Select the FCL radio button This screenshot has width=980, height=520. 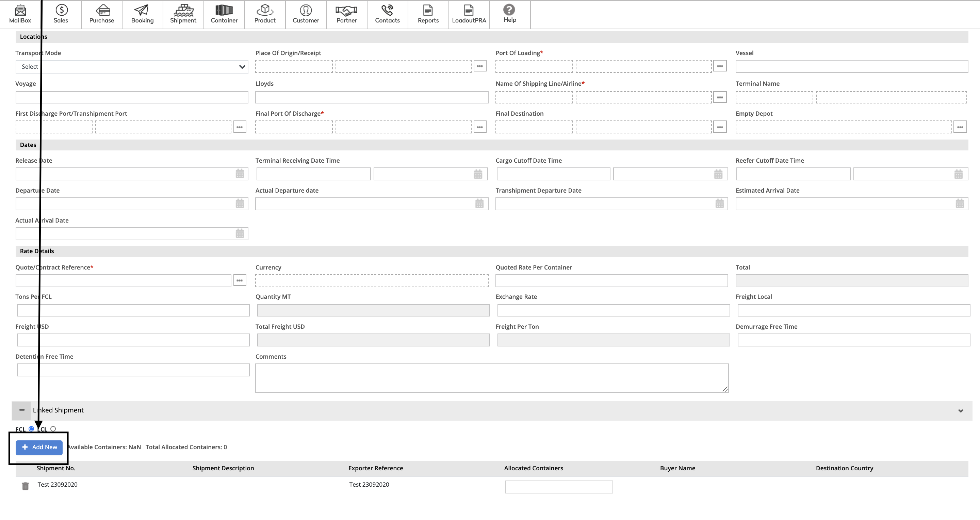[x=32, y=429]
